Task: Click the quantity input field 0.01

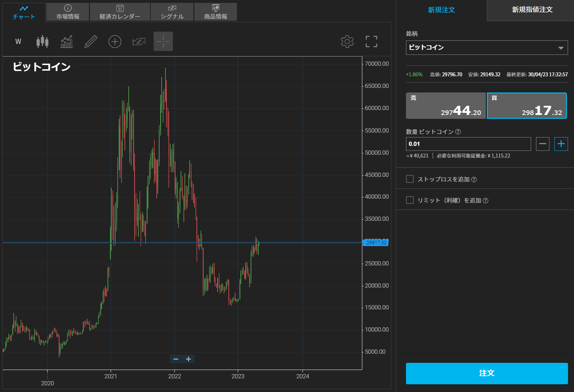Action: [x=468, y=144]
